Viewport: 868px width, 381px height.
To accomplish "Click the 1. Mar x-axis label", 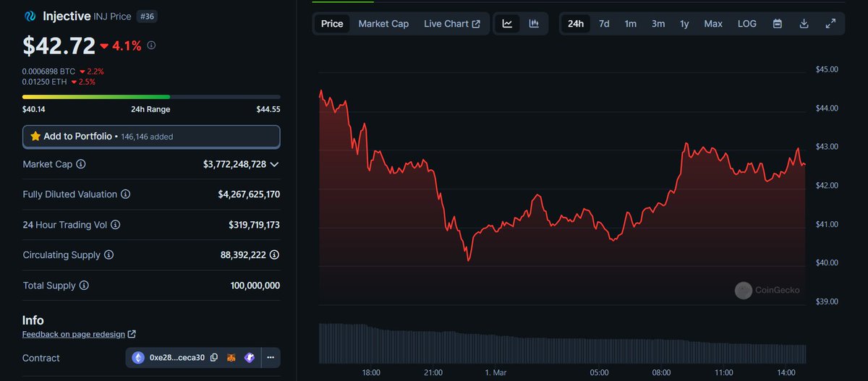I will click(x=497, y=372).
